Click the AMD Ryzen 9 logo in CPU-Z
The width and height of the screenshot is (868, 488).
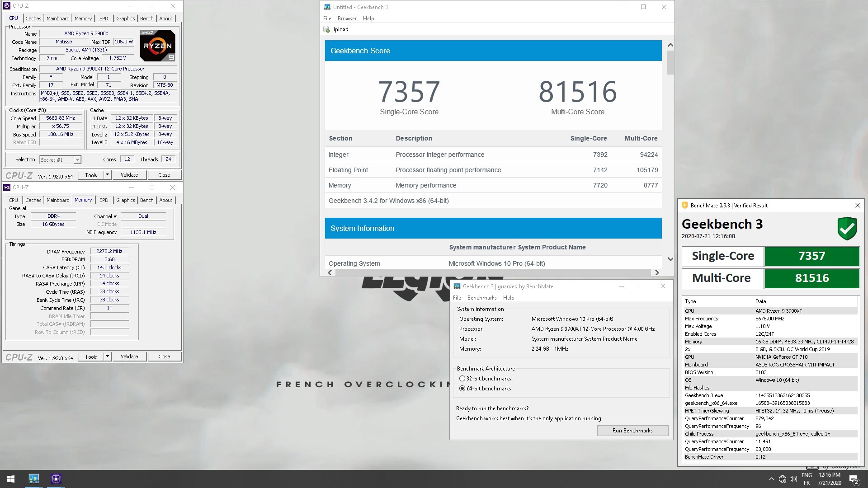point(157,45)
